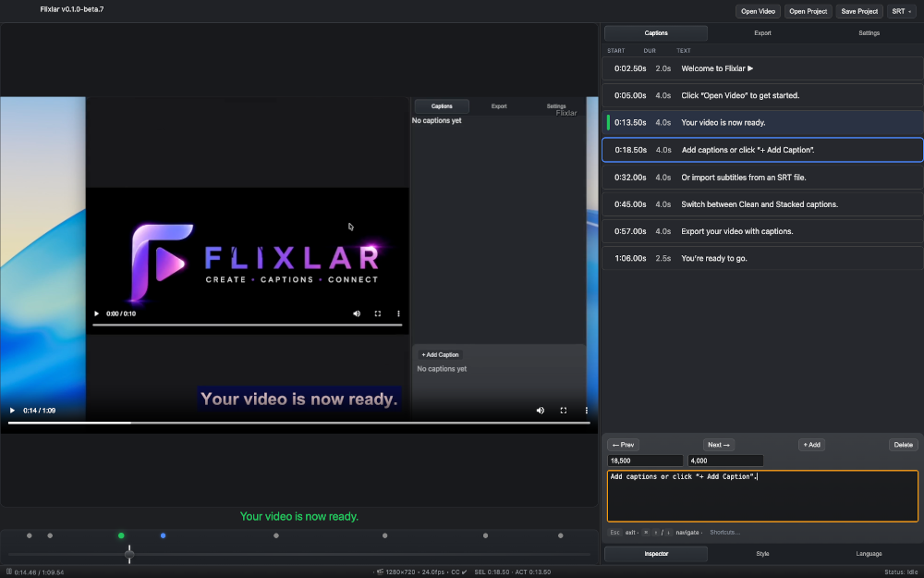Screen dimensions: 924x578
Task: Go to previous caption with Prev button
Action: (623, 445)
